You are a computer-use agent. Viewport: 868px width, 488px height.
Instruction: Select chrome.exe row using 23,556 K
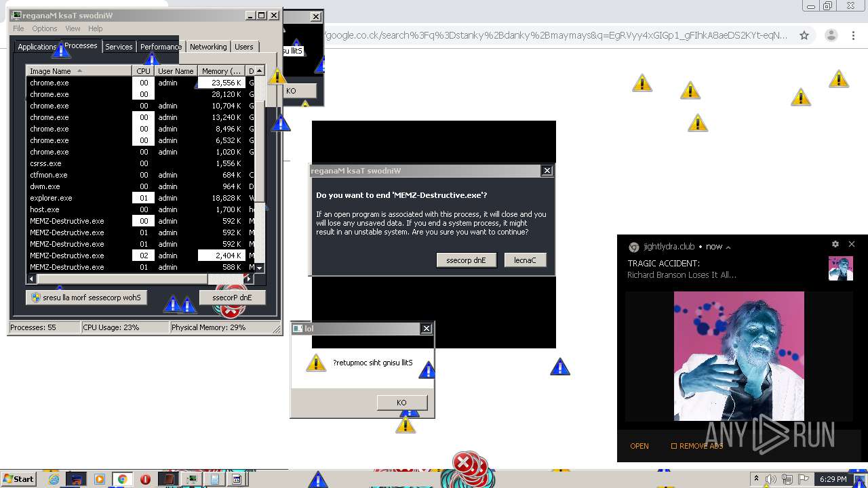pos(140,83)
